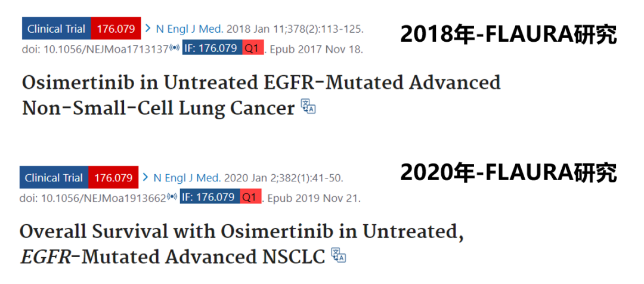Click IF: 176.079 badge near Epub 2019

pyautogui.click(x=210, y=197)
